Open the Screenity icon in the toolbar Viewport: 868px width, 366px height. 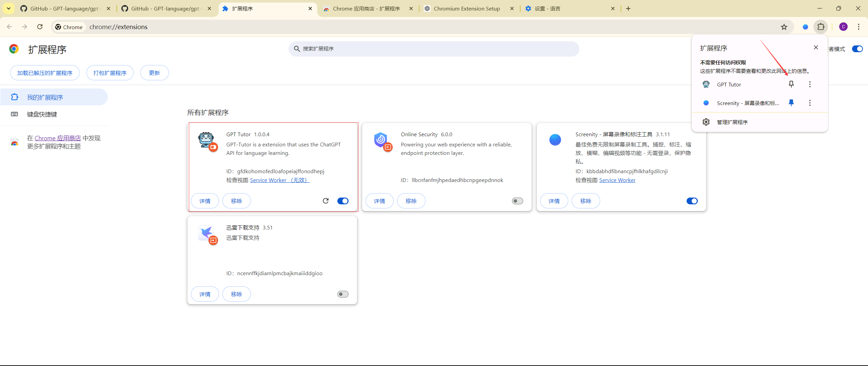coord(805,27)
